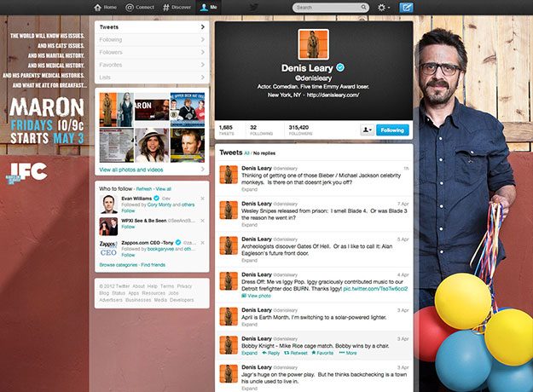
Task: Open the white hat woman photo thumbnail
Action: 152,146
